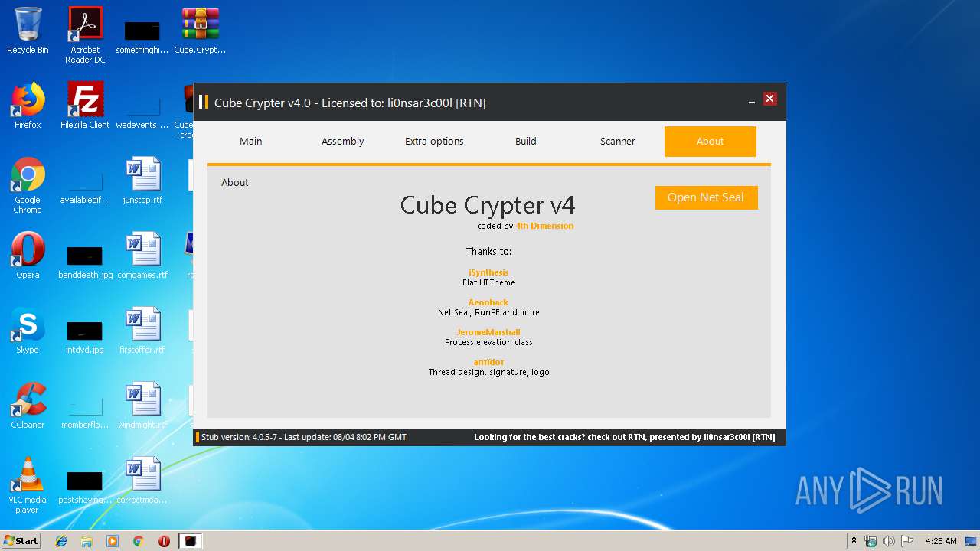The height and width of the screenshot is (551, 980).
Task: Open the volume control tray icon
Action: (x=889, y=541)
